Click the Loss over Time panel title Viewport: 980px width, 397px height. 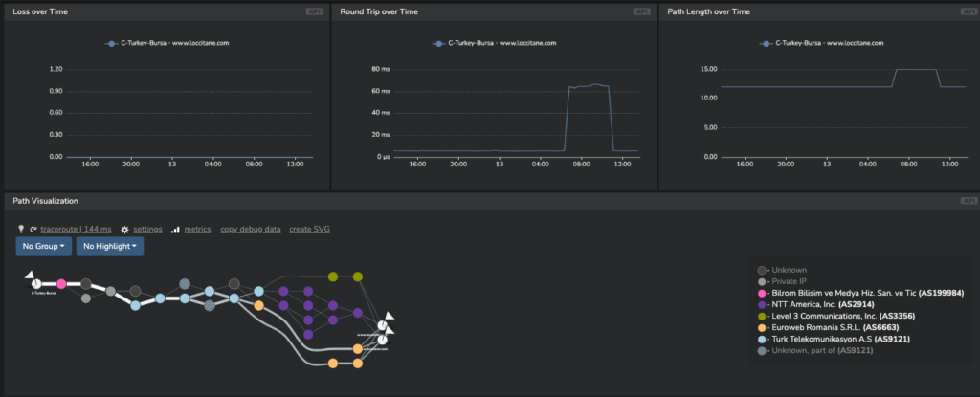click(40, 11)
